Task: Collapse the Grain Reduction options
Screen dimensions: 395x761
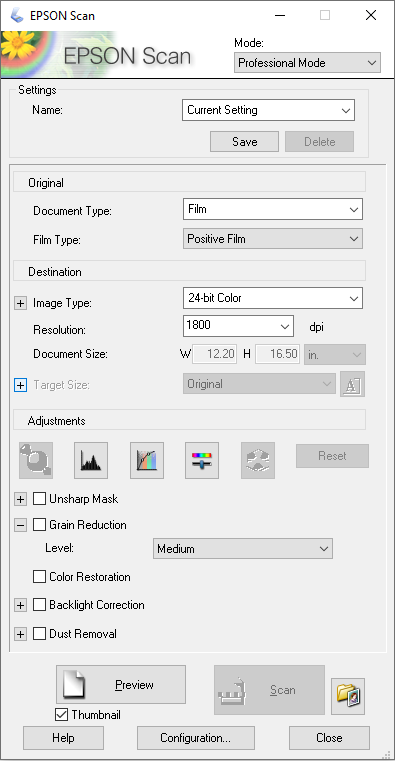Action: pos(20,525)
